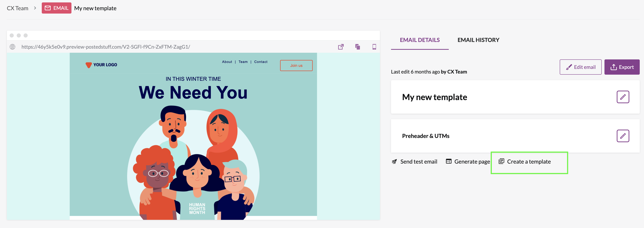Edit the template name with the pencil icon
The width and height of the screenshot is (644, 228).
click(623, 97)
